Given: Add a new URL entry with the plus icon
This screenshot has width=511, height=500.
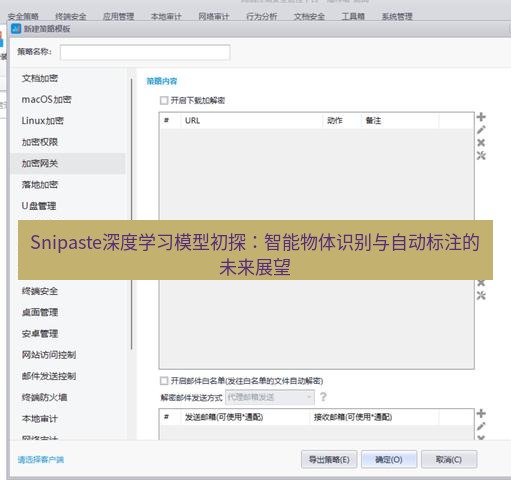Looking at the screenshot, I should (481, 117).
